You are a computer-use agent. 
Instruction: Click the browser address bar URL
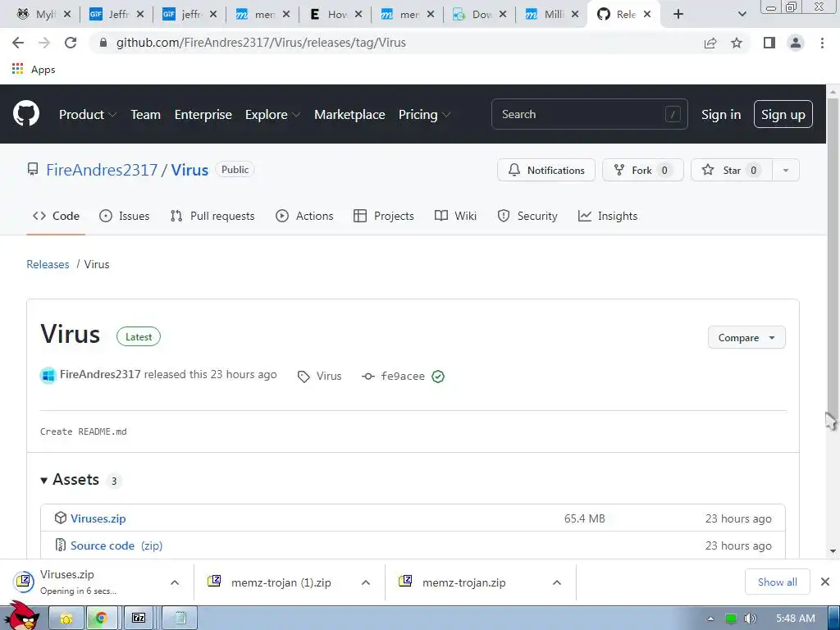point(261,43)
